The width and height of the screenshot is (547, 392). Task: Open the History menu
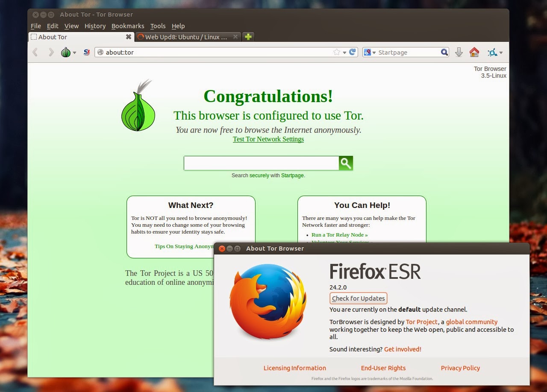95,26
